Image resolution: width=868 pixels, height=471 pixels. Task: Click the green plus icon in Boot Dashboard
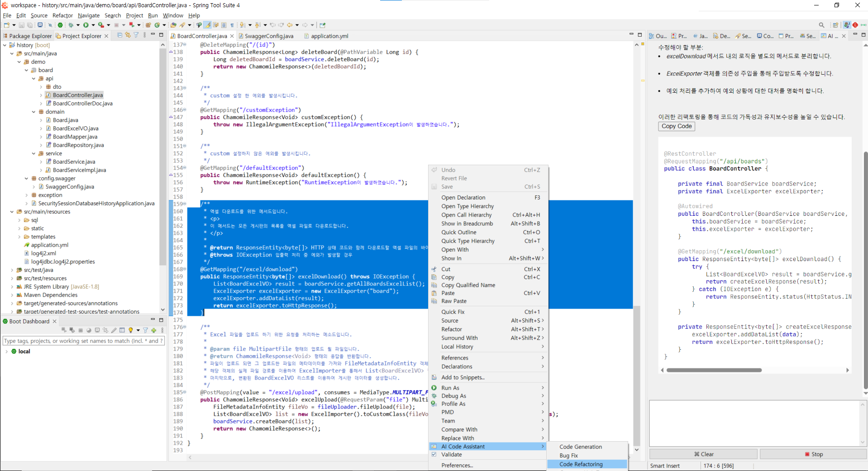(154, 330)
